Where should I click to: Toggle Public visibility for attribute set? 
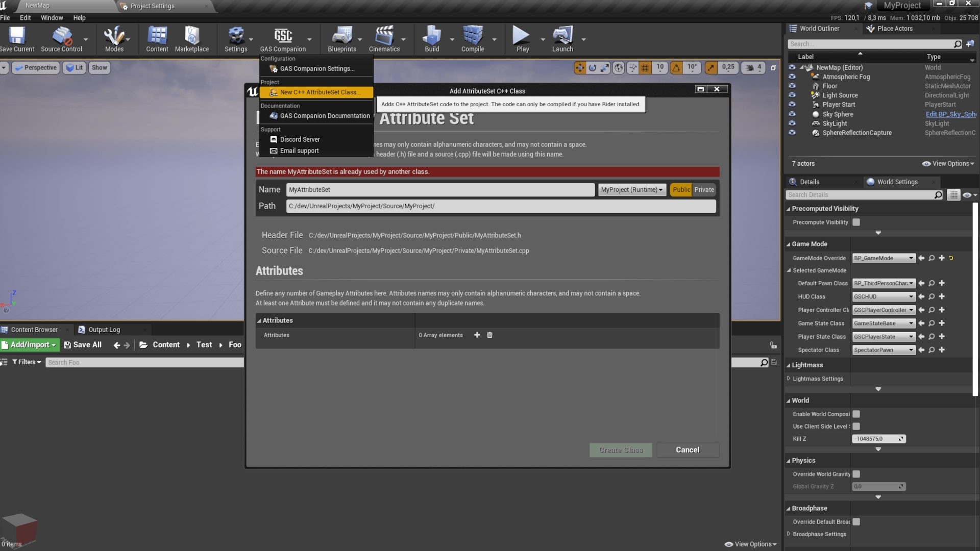(680, 189)
